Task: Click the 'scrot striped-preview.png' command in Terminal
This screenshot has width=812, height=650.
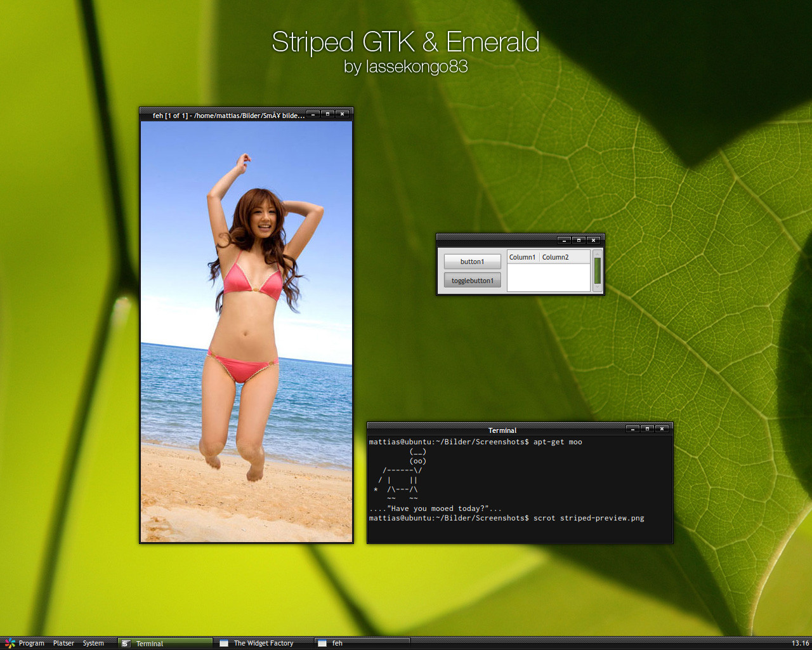Action: point(589,518)
